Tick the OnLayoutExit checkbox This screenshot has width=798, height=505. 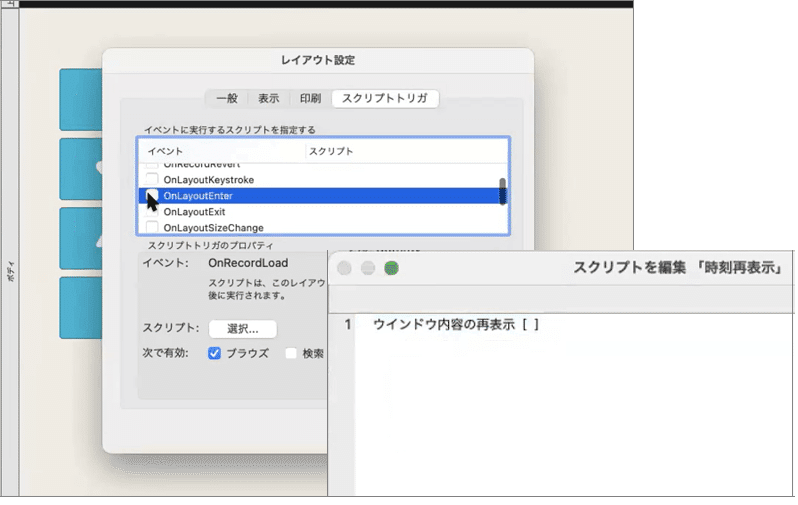pyautogui.click(x=152, y=211)
